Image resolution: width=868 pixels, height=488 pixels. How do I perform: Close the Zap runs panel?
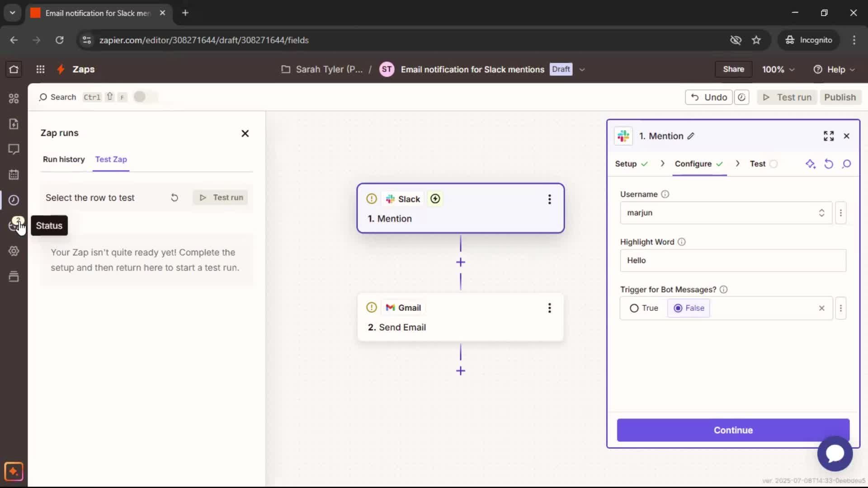pyautogui.click(x=245, y=133)
